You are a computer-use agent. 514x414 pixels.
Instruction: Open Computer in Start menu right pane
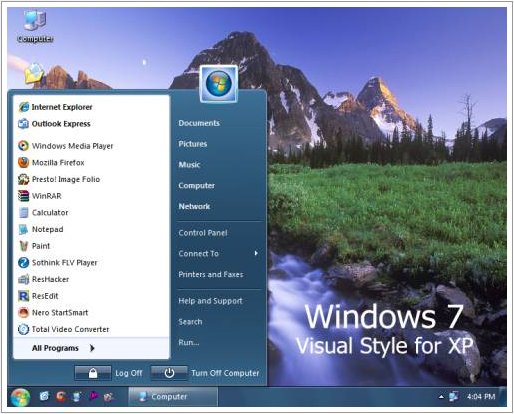196,185
